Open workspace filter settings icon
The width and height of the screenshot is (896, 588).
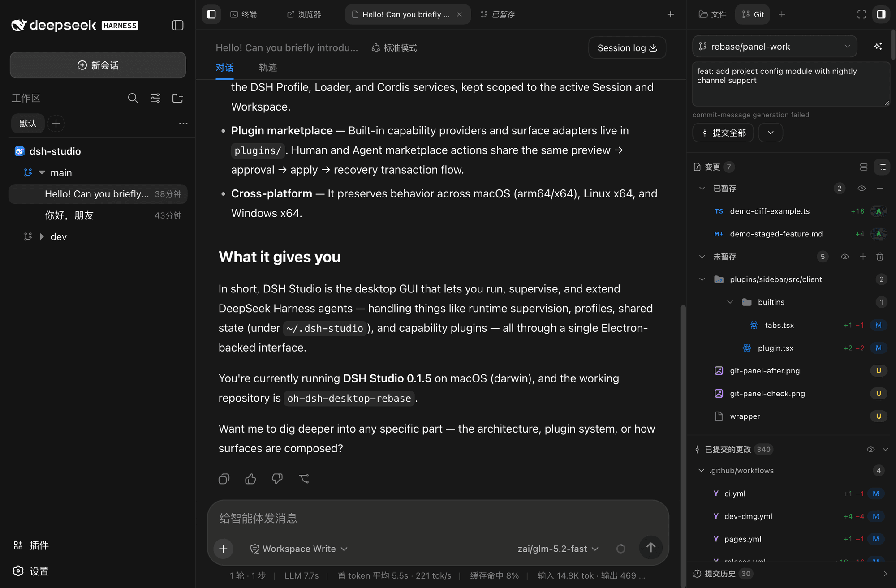tap(155, 98)
